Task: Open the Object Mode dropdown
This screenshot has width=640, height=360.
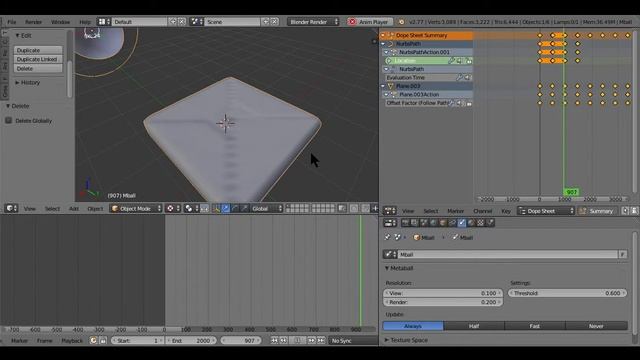Action: [136, 209]
